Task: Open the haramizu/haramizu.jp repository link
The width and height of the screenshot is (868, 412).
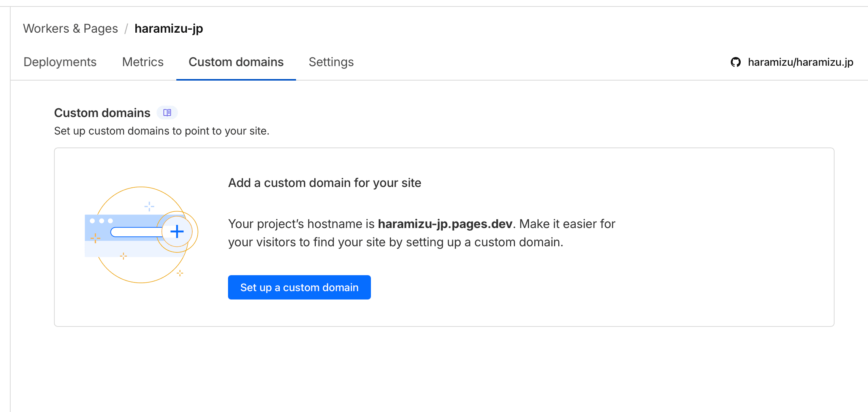Action: tap(800, 62)
